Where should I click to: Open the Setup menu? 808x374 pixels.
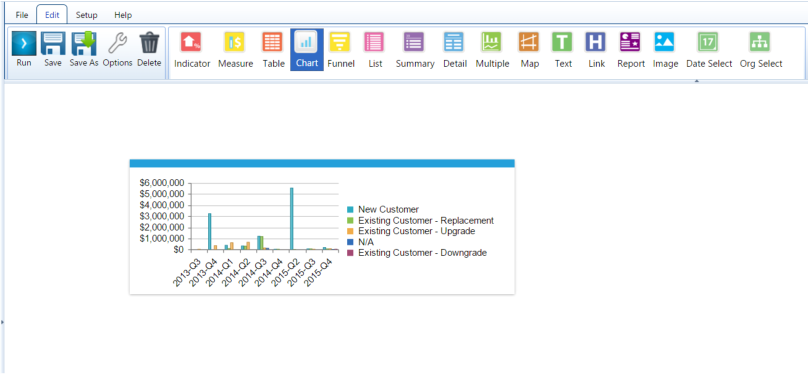click(x=87, y=15)
